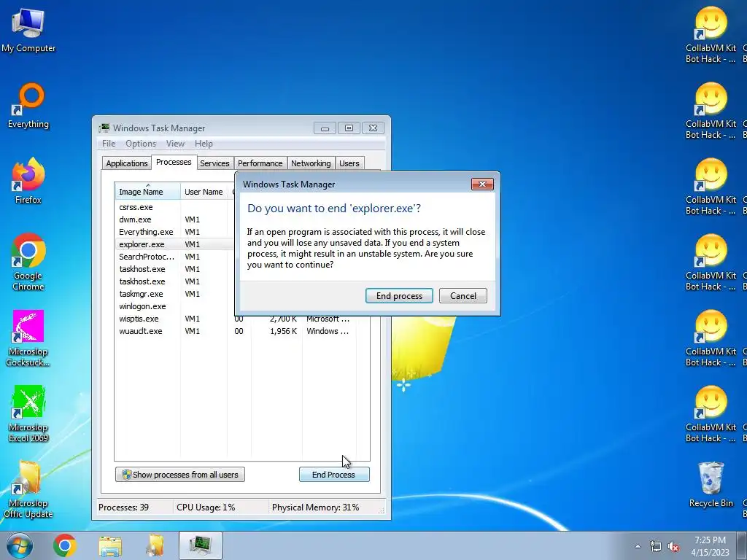The image size is (747, 560).
Task: Click the Windows Start orb
Action: (20, 545)
